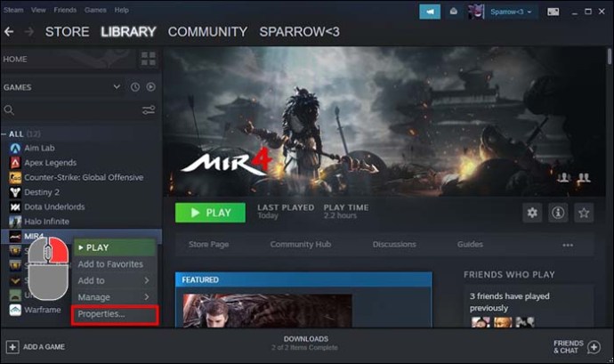Viewport: 614px width, 364px height.
Task: Collapse the ALL games list
Action: (x=4, y=134)
